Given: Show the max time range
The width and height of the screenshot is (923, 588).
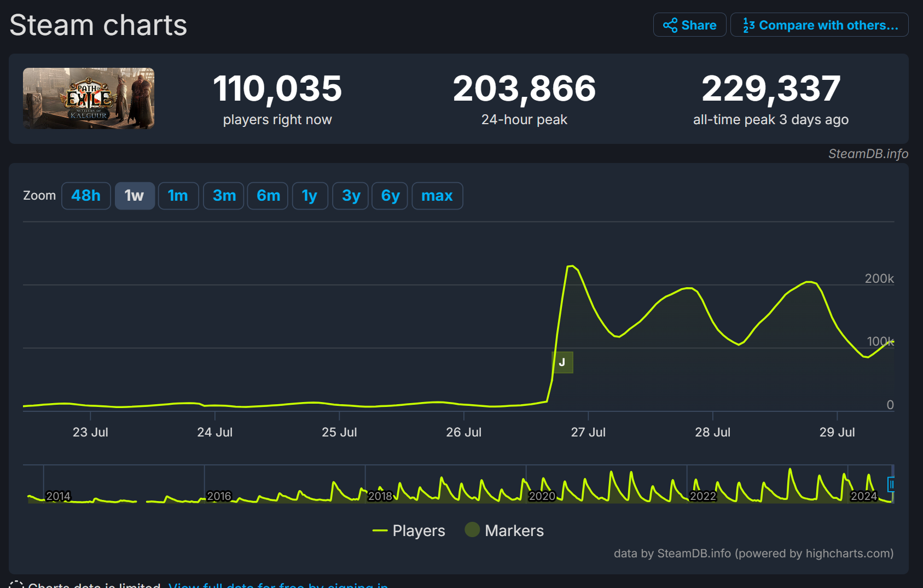Looking at the screenshot, I should (437, 196).
